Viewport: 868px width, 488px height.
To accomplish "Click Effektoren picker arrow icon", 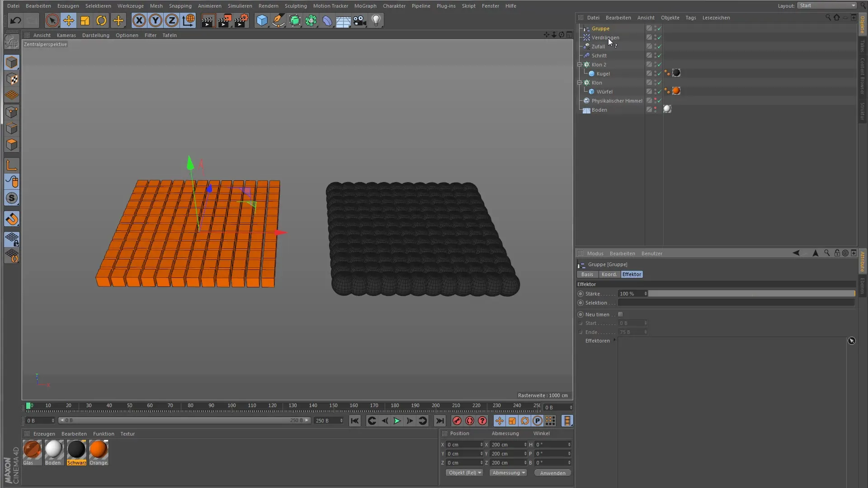I will click(x=851, y=341).
